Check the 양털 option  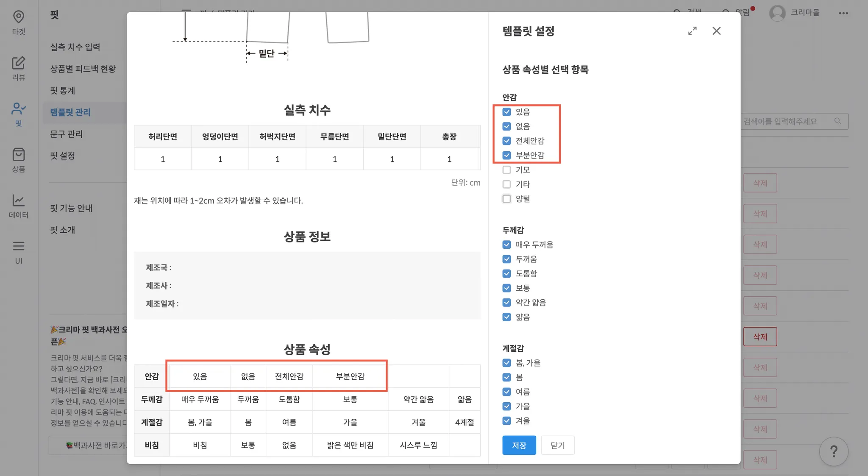pos(506,199)
